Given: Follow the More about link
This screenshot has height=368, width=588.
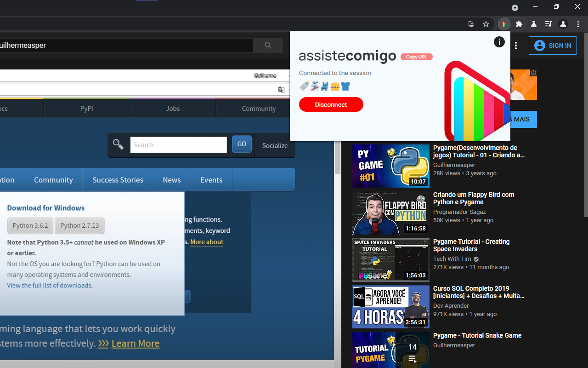Looking at the screenshot, I should point(207,242).
